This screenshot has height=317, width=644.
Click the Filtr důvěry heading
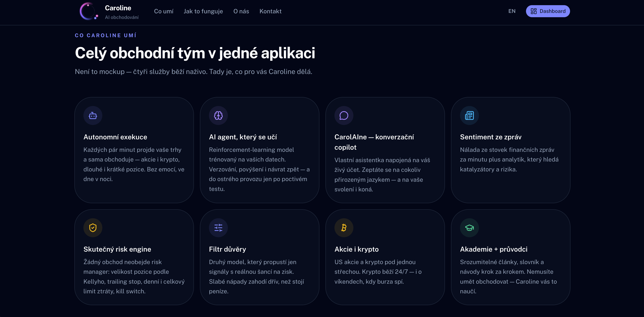pos(227,249)
